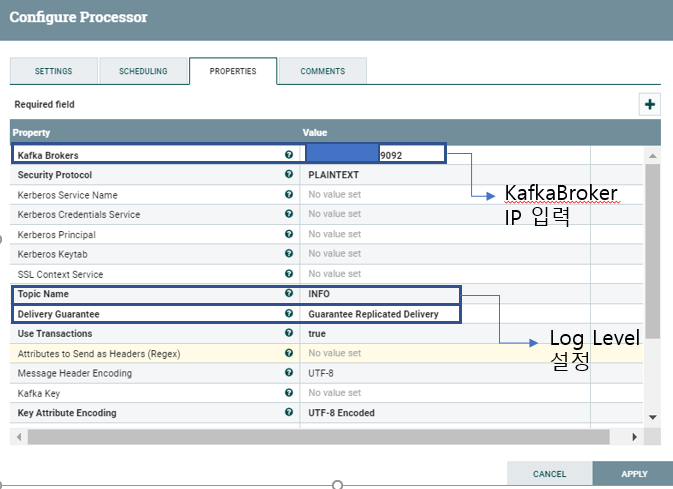
Task: Show help for Security Protocol property
Action: pos(289,174)
